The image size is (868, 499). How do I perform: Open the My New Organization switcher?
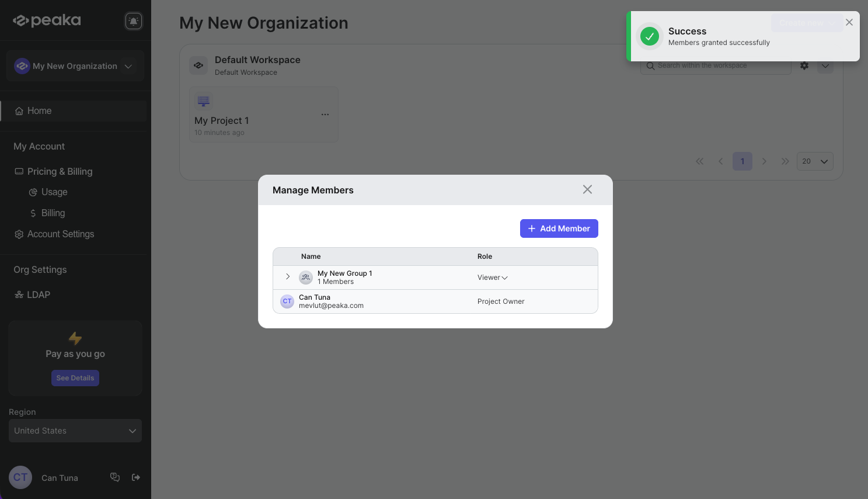click(75, 66)
